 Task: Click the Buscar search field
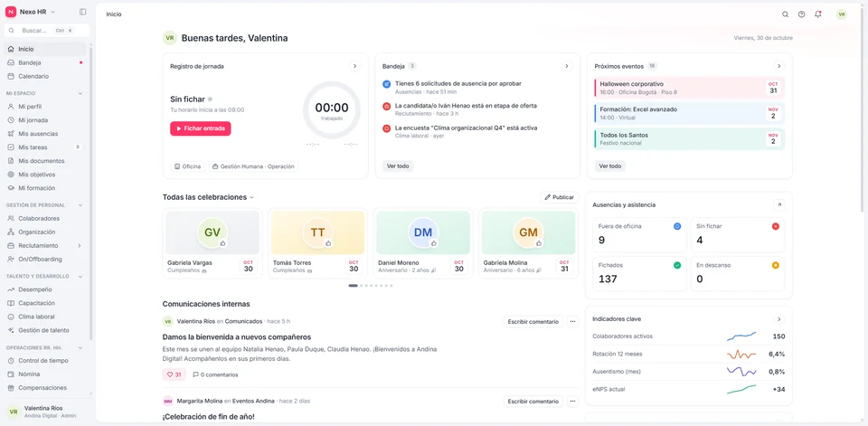pyautogui.click(x=45, y=31)
